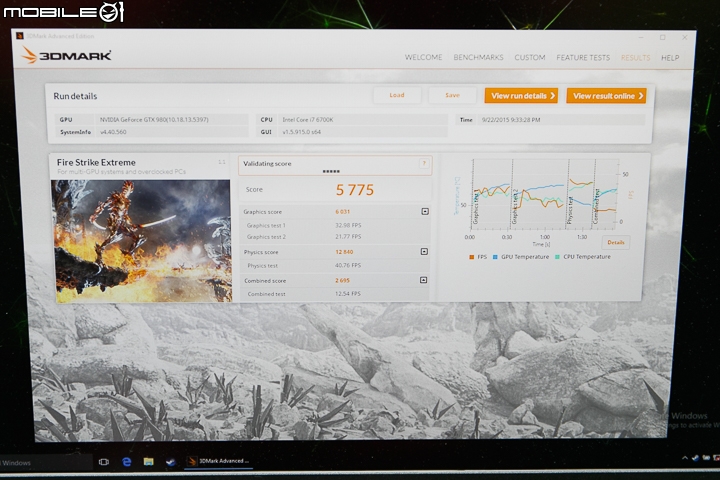Click the validating score help icon

(x=424, y=163)
